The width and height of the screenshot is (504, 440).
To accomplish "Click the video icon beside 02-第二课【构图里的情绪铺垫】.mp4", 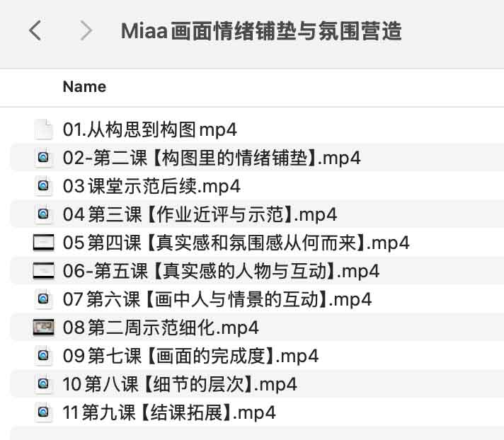I will pyautogui.click(x=44, y=158).
